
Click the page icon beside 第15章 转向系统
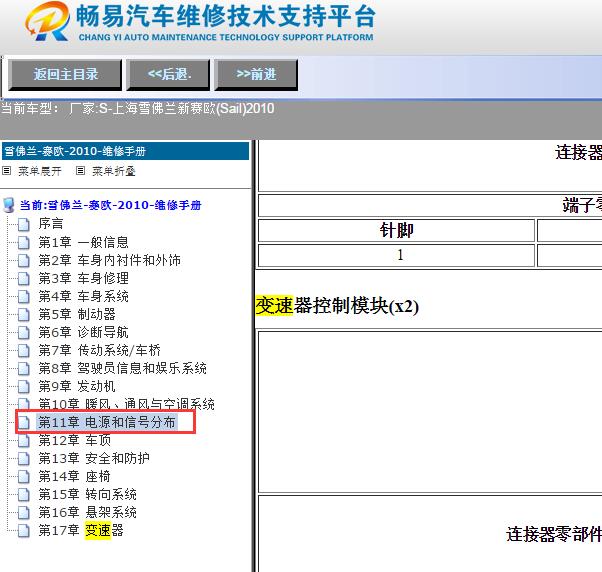point(24,494)
